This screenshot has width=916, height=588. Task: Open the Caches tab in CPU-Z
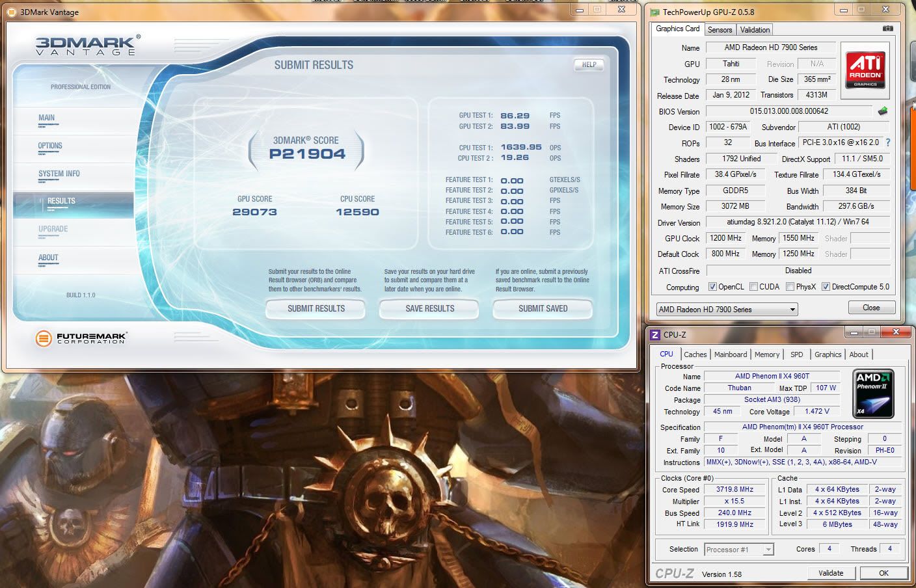tap(695, 354)
